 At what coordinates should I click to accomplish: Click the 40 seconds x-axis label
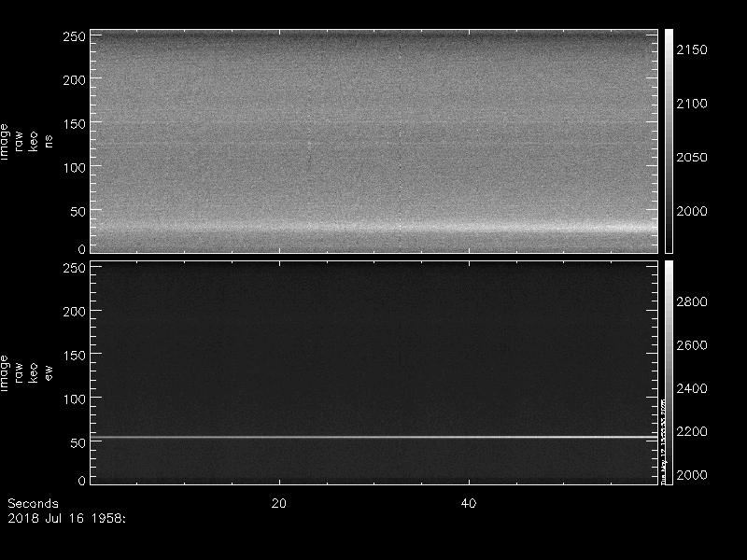pos(469,504)
